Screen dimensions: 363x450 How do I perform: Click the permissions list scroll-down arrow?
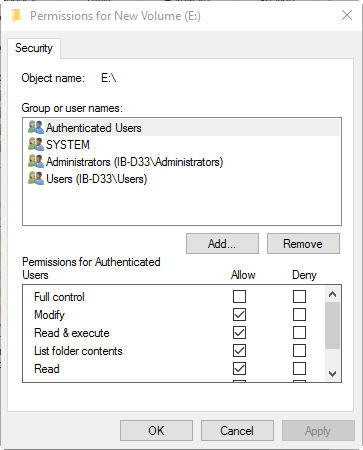(x=332, y=374)
